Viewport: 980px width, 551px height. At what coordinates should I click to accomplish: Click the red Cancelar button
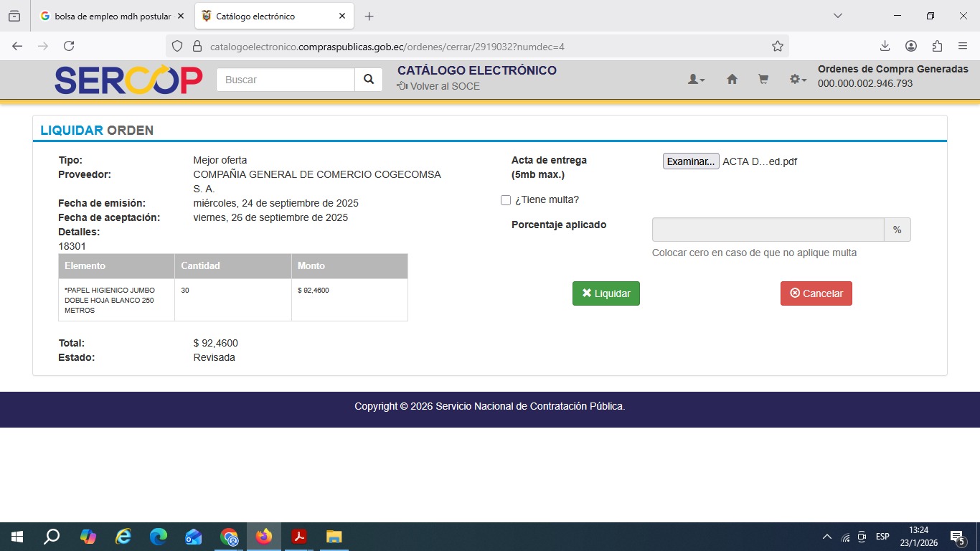coord(816,293)
